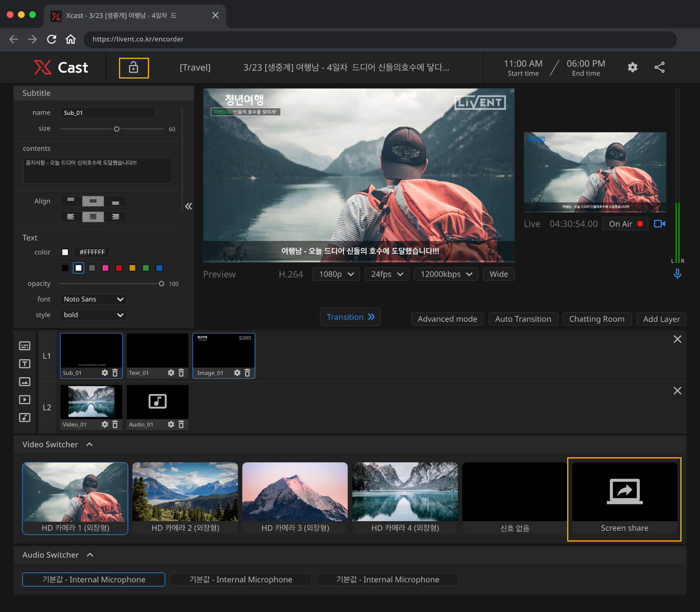Open settings gear next to End time

tap(632, 68)
